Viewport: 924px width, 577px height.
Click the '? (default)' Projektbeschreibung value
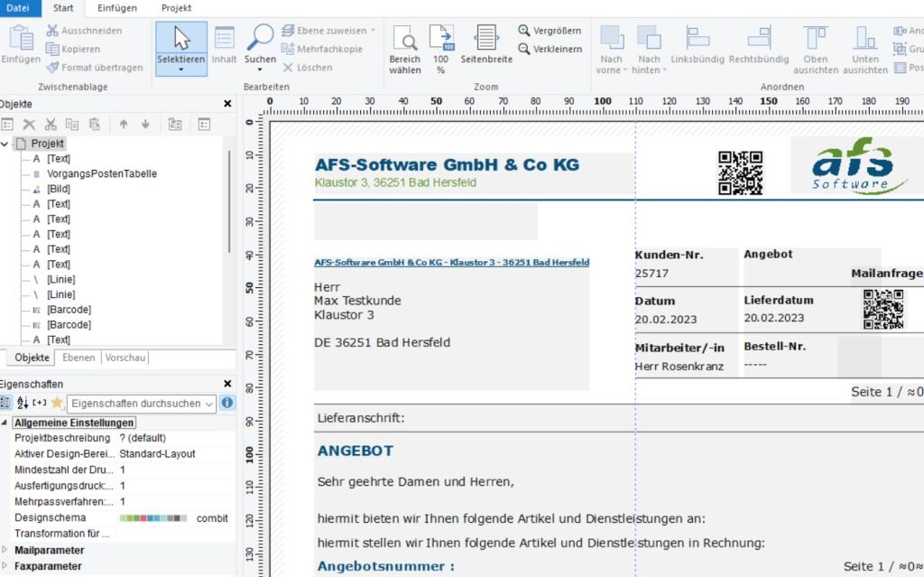[143, 438]
